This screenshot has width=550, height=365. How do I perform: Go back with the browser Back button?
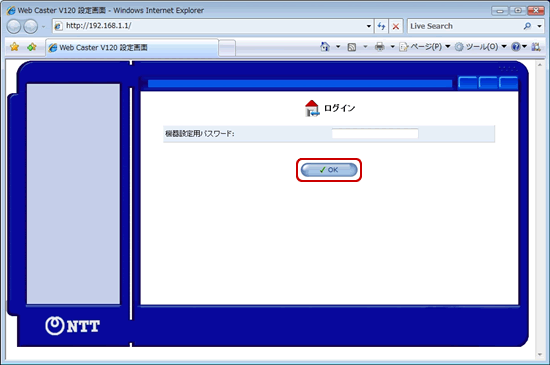click(x=14, y=26)
